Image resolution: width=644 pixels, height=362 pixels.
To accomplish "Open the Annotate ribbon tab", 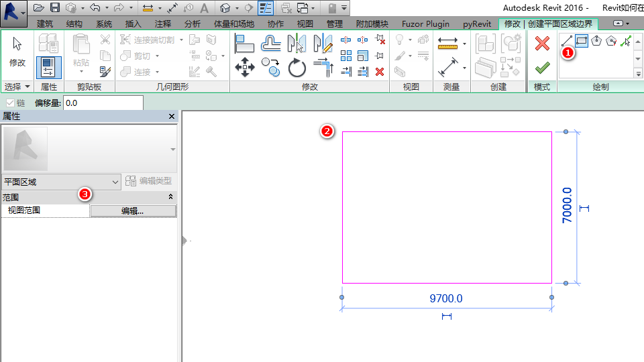I will point(163,24).
